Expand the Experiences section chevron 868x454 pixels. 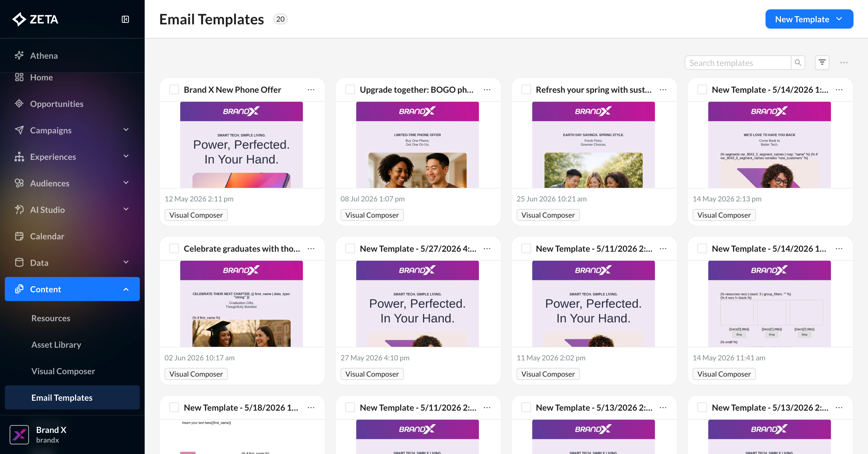(x=126, y=156)
